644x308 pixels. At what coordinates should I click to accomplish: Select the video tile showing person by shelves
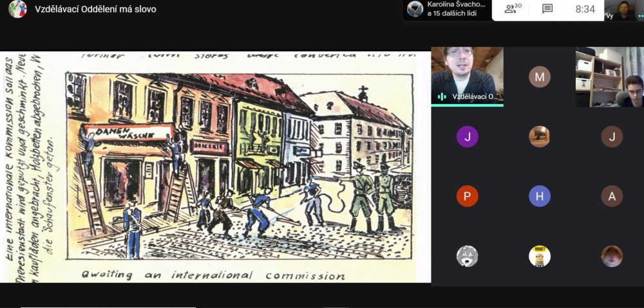pos(609,77)
